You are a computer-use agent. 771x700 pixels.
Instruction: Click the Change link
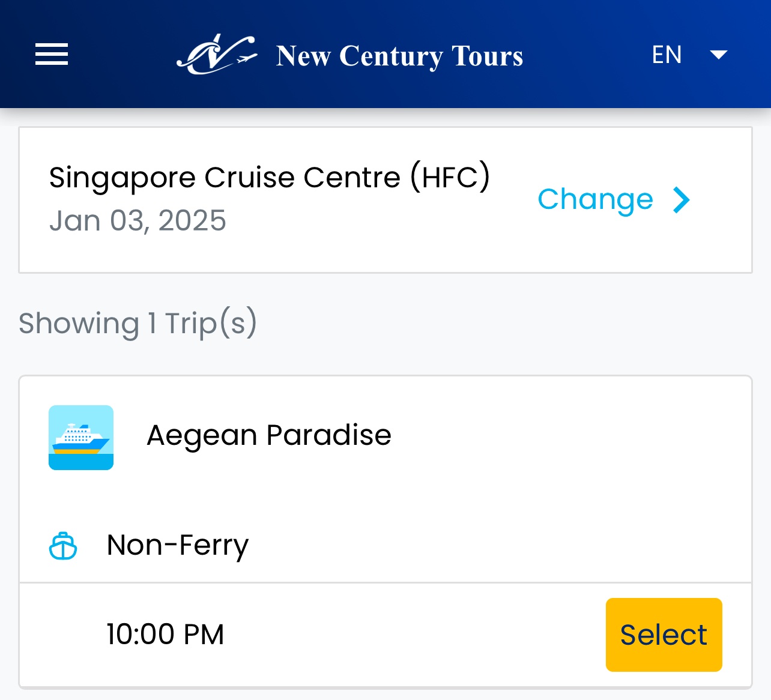tap(595, 199)
